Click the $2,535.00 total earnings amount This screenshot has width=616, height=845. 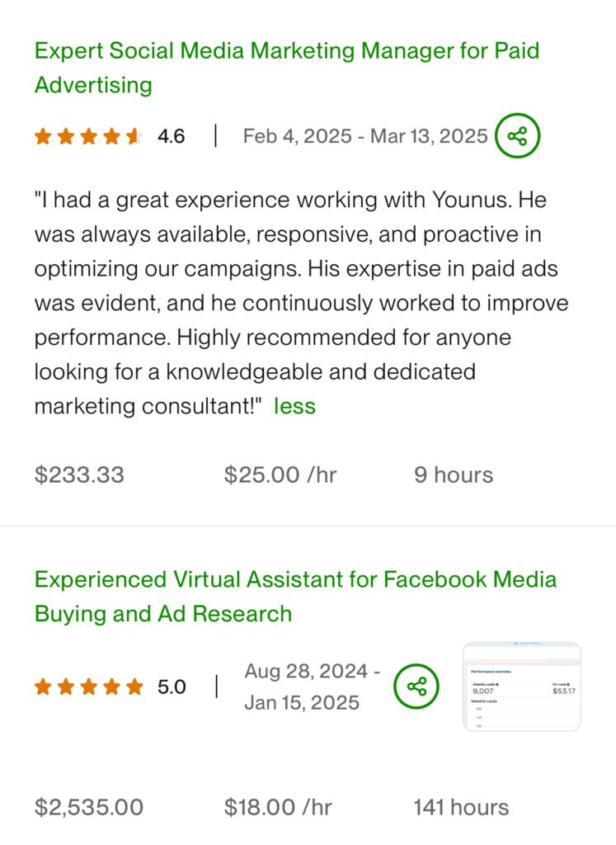(89, 807)
